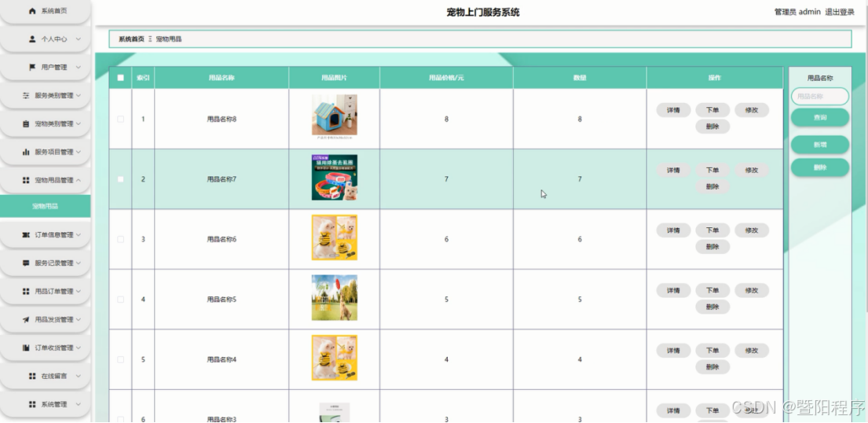Screen dimensions: 868x423
Task: Click the 删除 button in right panel
Action: point(820,167)
